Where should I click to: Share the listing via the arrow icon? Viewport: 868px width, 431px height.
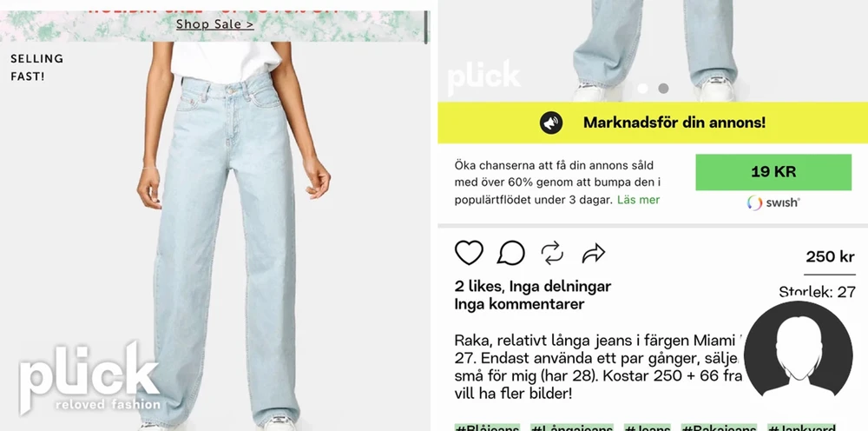pos(594,254)
